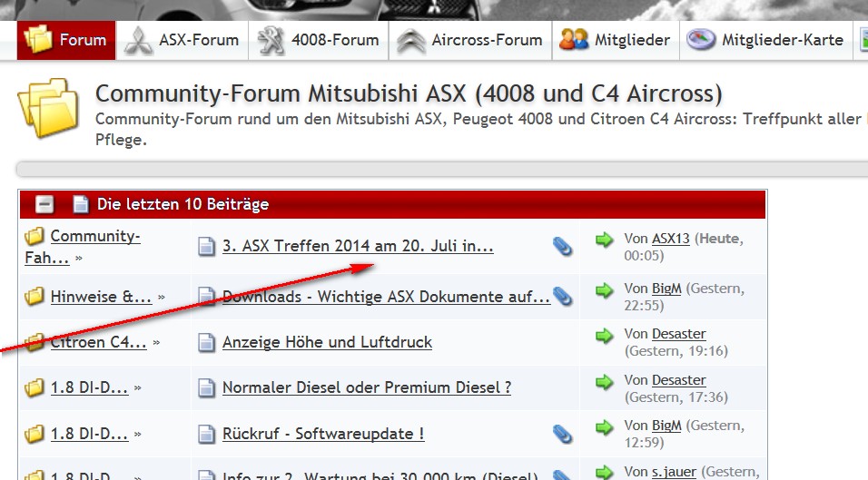
Task: Click the paperclip icon on ASX Treffen row
Action: (x=563, y=246)
